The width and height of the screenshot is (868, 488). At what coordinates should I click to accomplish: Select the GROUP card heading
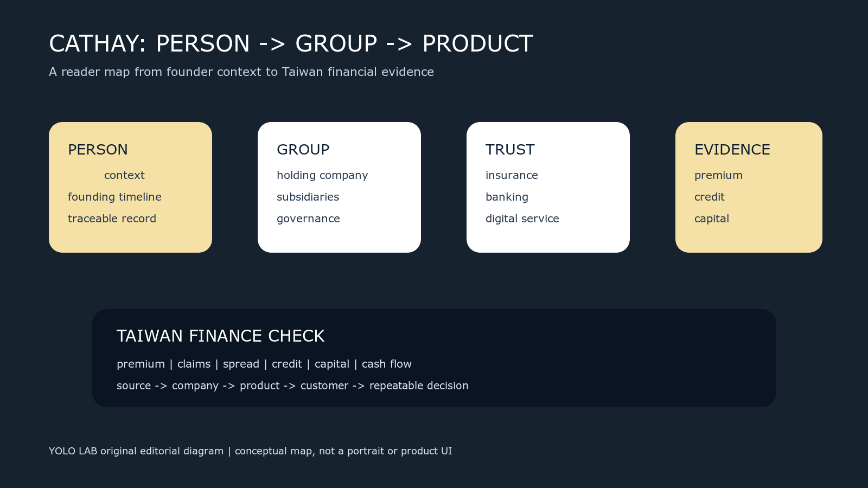tap(303, 150)
